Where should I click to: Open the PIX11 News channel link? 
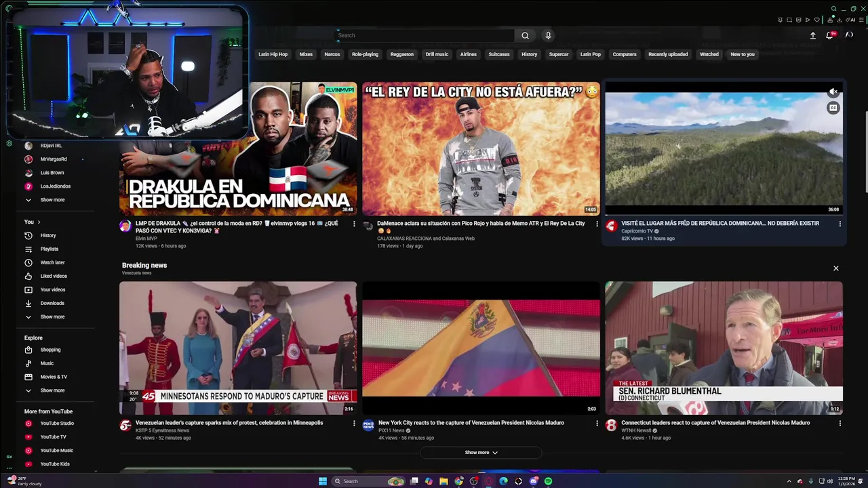point(391,430)
